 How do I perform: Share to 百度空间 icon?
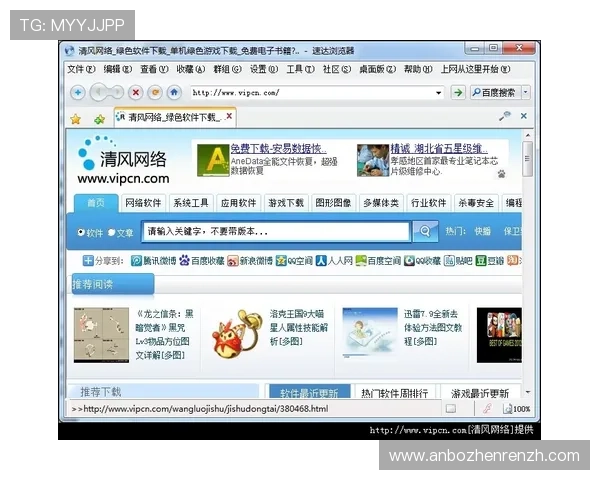(x=361, y=261)
